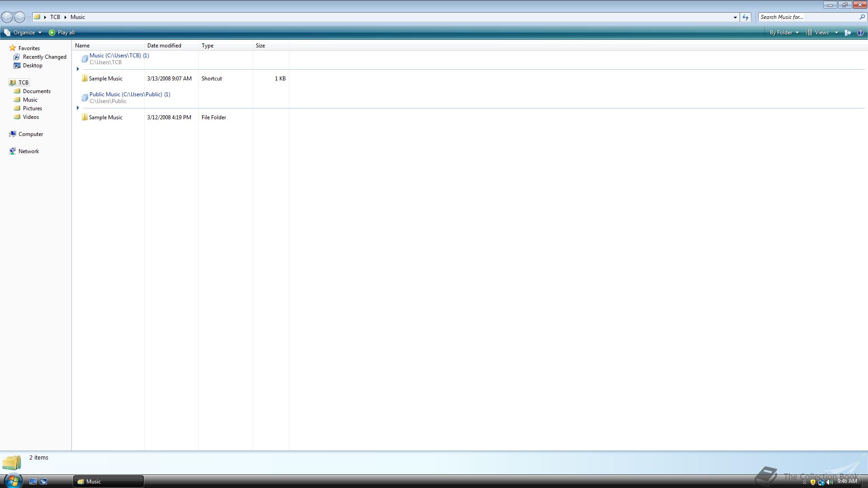Collapse the Music (C:\Users\TCB) group arrow

pyautogui.click(x=78, y=69)
